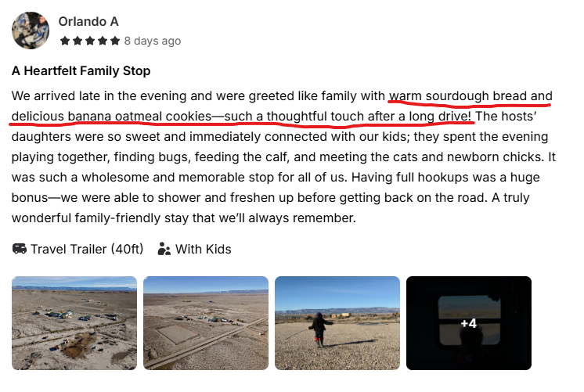Click the With Kids family icon
This screenshot has width=584, height=392.
click(164, 250)
